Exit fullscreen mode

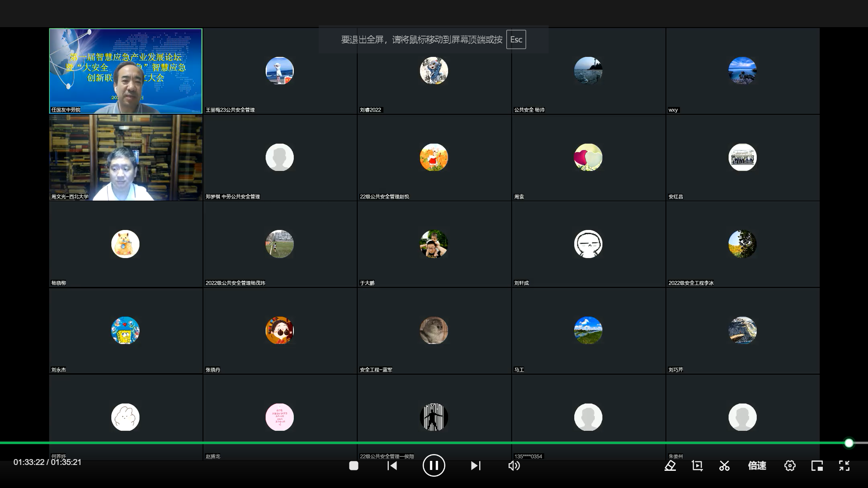pos(844,466)
